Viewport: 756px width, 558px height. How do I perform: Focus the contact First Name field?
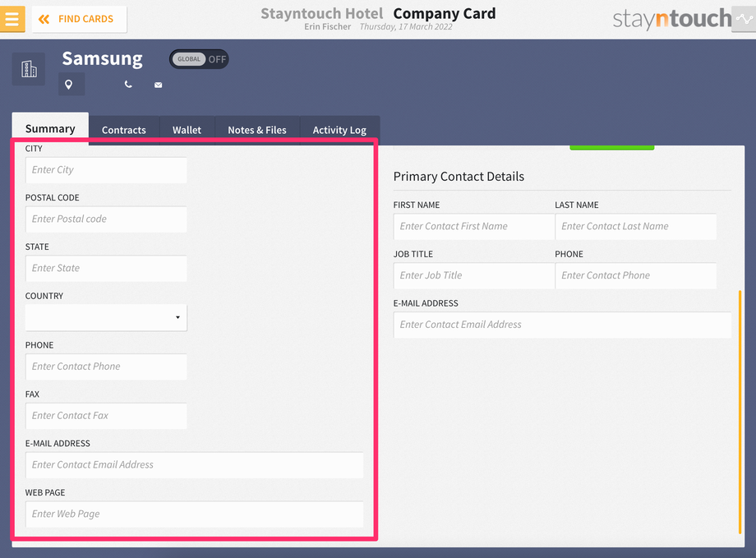pos(474,227)
